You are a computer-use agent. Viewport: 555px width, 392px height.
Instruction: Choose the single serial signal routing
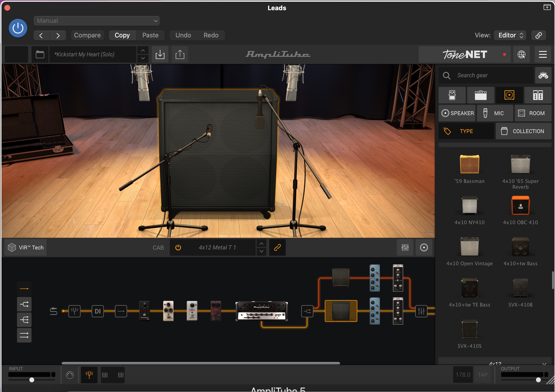click(24, 289)
